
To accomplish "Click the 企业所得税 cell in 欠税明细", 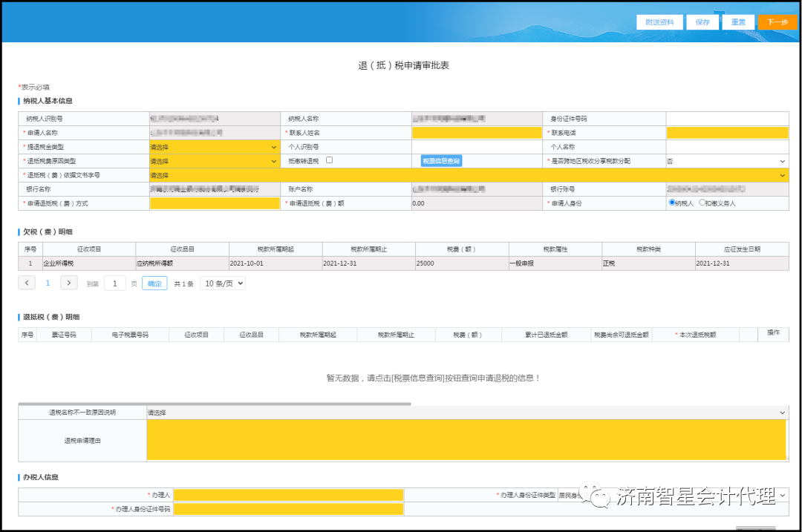I will tap(89, 263).
